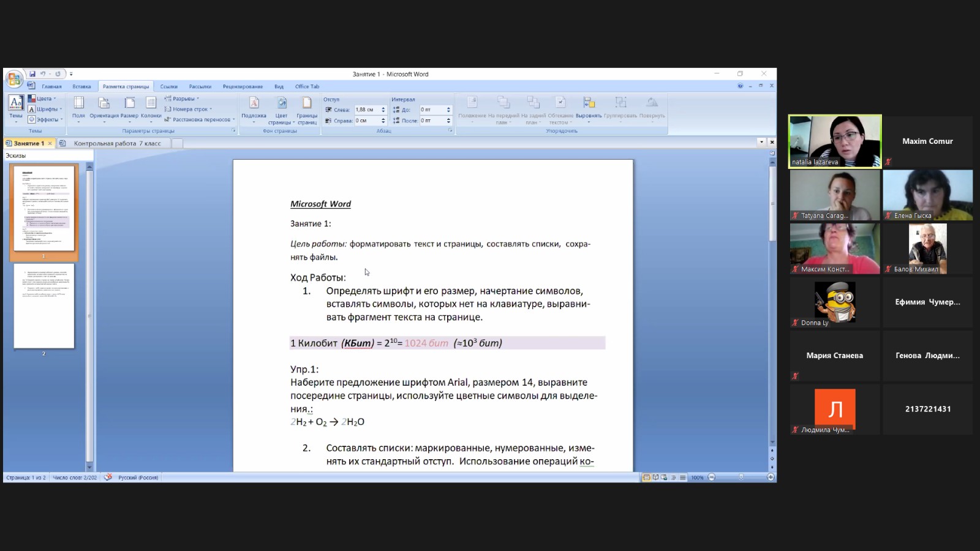
Task: Open Word Help question mark icon
Action: point(740,86)
